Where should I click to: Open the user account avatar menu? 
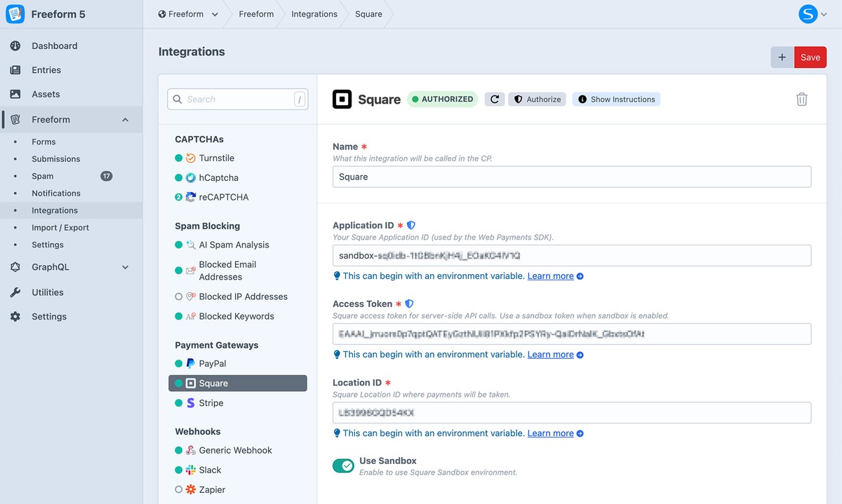[808, 14]
